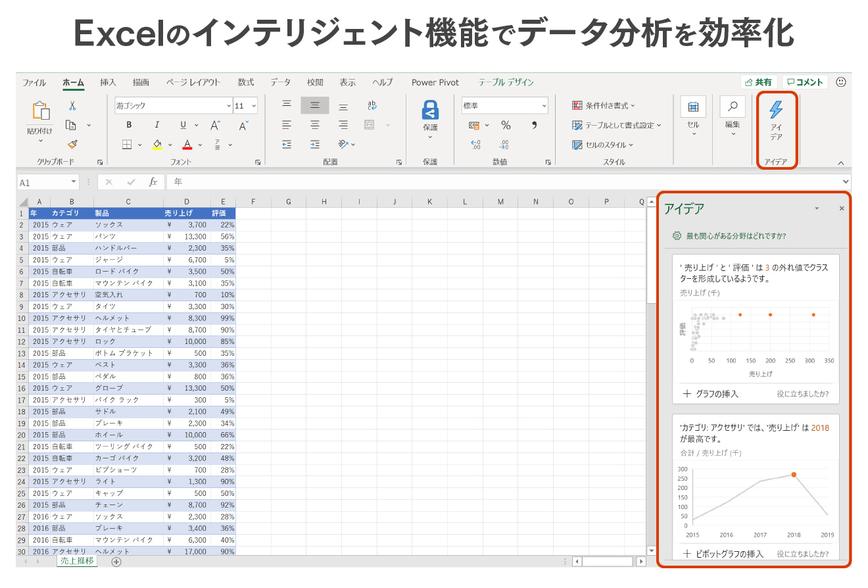868x588 pixels.
Task: Increase font size with larger A icon
Action: point(215,125)
